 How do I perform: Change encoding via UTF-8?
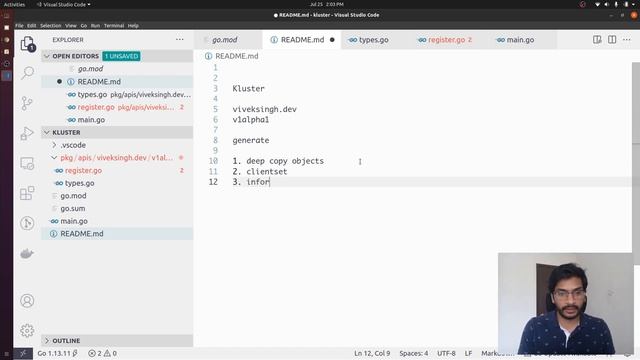coord(446,353)
